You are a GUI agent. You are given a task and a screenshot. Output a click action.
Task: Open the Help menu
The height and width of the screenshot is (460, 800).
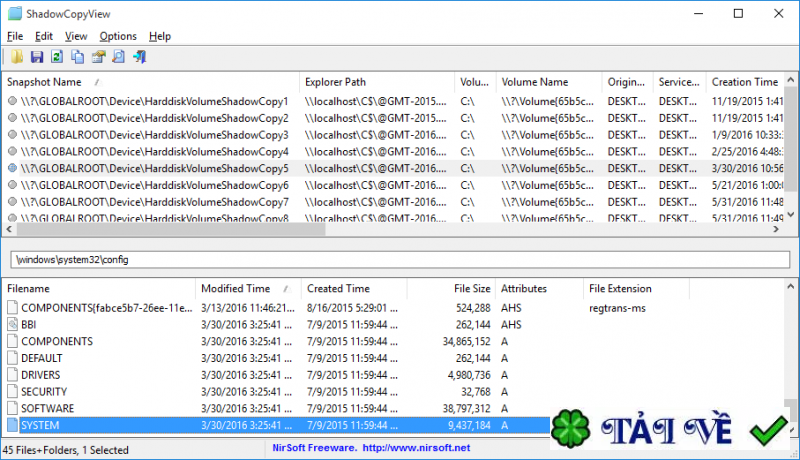[160, 36]
